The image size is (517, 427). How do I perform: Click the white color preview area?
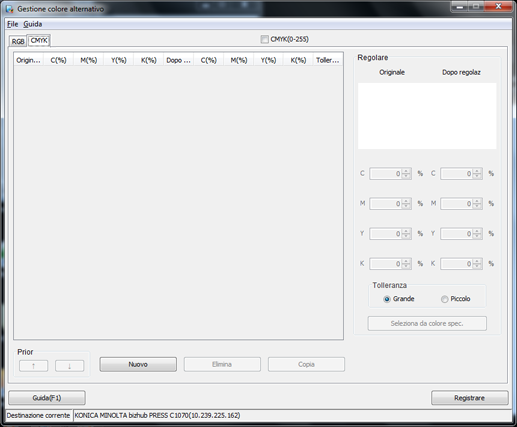coord(427,116)
